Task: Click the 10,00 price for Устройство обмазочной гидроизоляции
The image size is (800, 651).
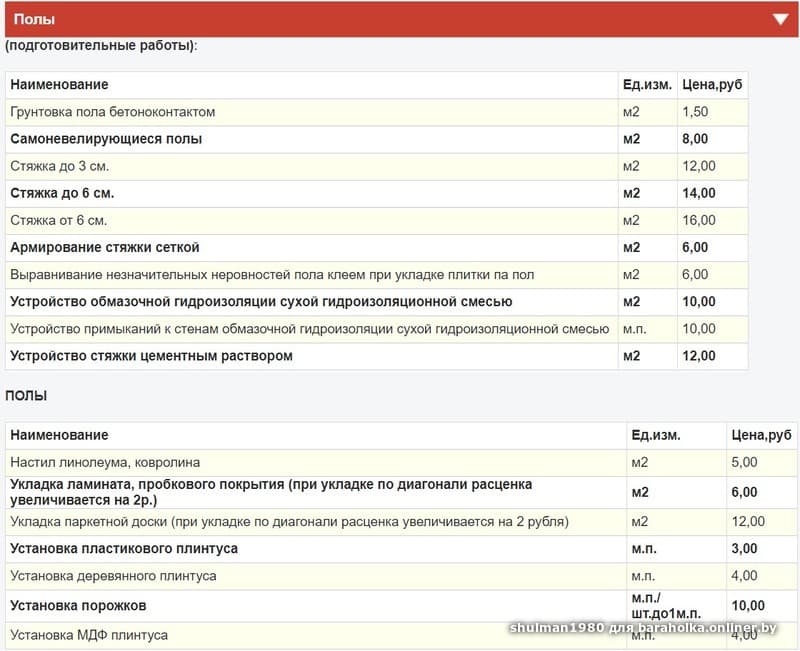Action: (x=699, y=302)
